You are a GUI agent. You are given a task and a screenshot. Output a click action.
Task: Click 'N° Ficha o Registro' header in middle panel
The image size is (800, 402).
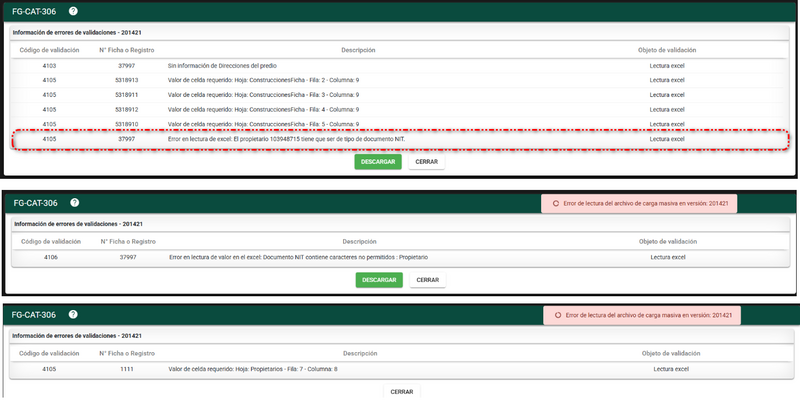pos(128,241)
